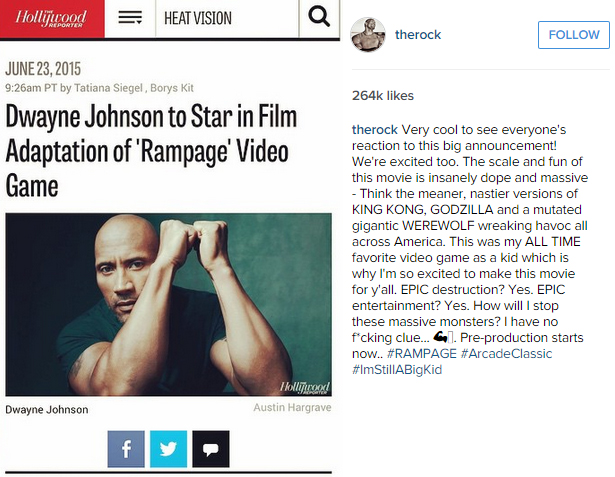The width and height of the screenshot is (615, 477).
Task: Open the Rampage article headline
Action: 151,151
